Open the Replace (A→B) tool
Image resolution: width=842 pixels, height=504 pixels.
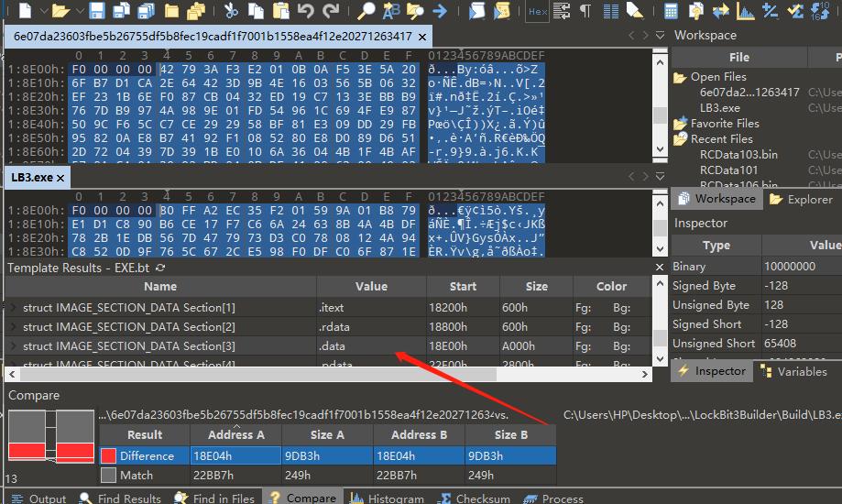click(391, 10)
